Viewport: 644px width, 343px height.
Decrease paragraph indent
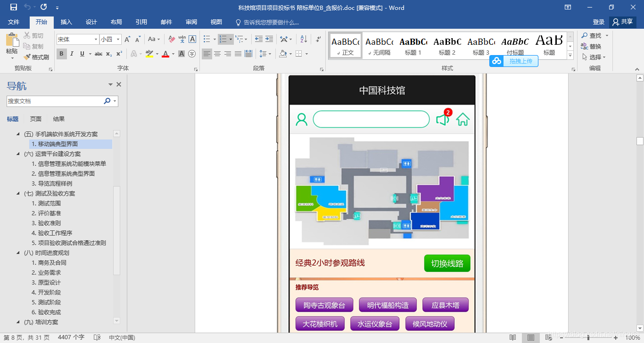pyautogui.click(x=258, y=39)
